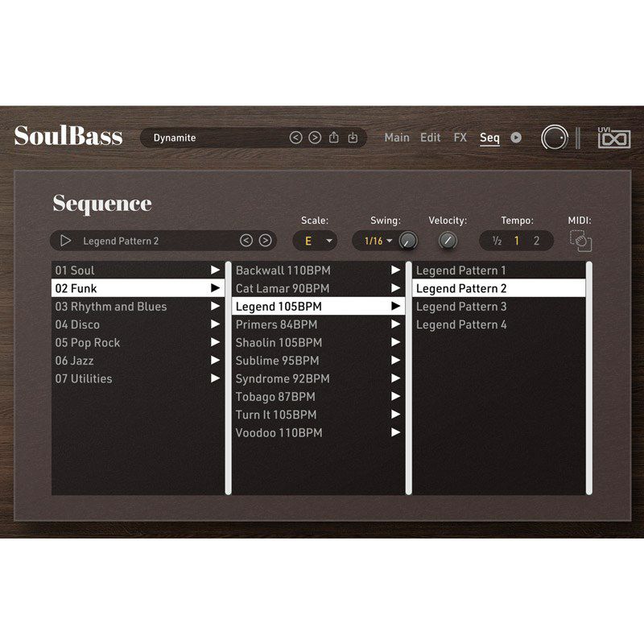Preview Legend Pattern 2 with play triangle

65,241
